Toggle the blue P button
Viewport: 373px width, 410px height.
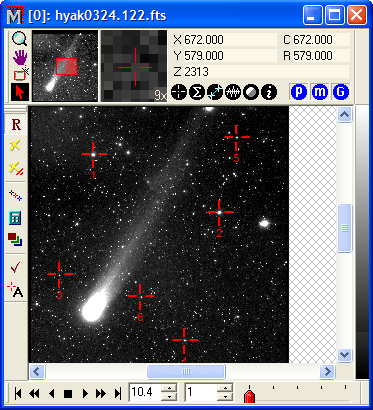click(x=299, y=92)
